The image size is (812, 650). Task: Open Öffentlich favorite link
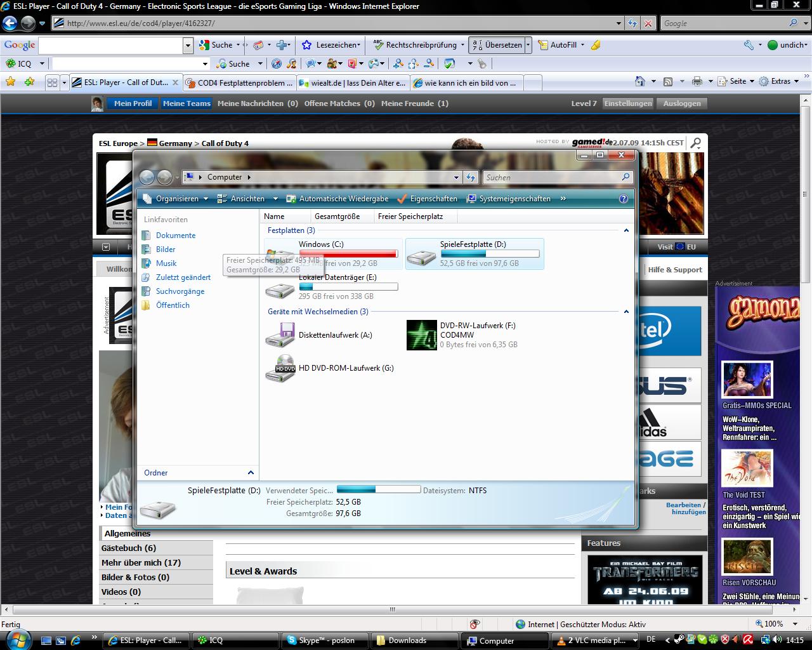[x=173, y=305]
